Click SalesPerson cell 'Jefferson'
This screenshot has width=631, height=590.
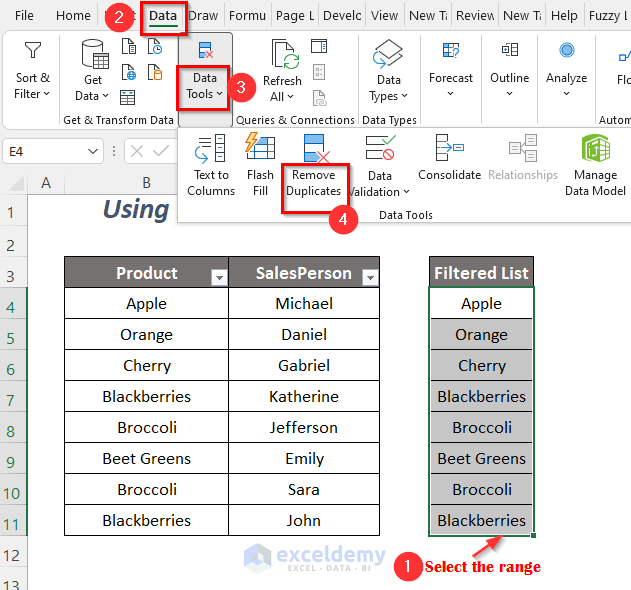click(304, 427)
